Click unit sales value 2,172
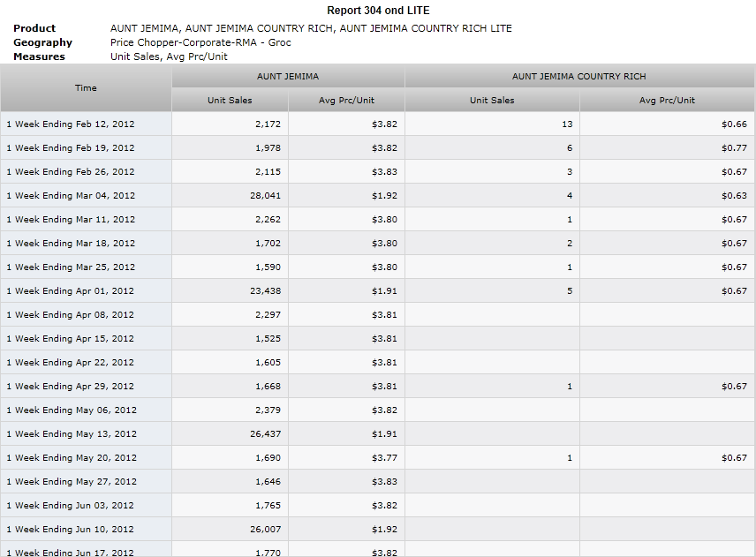Screen dimensions: 756x557 [268, 124]
